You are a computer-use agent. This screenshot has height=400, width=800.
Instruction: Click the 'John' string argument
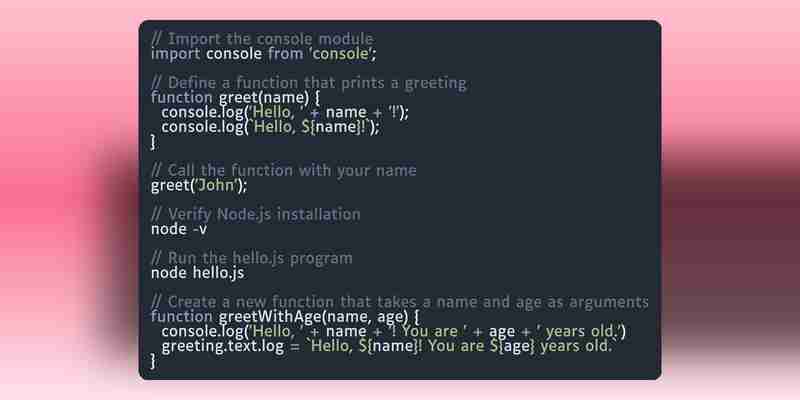pyautogui.click(x=218, y=185)
